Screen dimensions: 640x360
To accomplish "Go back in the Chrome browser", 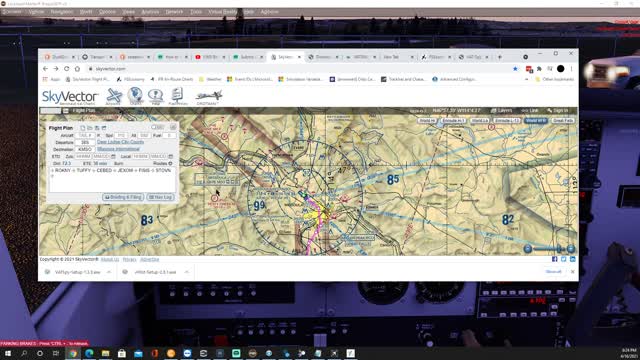I will [45, 69].
